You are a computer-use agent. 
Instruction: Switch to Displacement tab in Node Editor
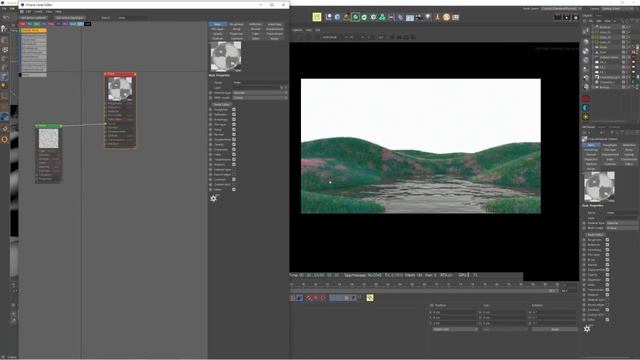pyautogui.click(x=274, y=29)
